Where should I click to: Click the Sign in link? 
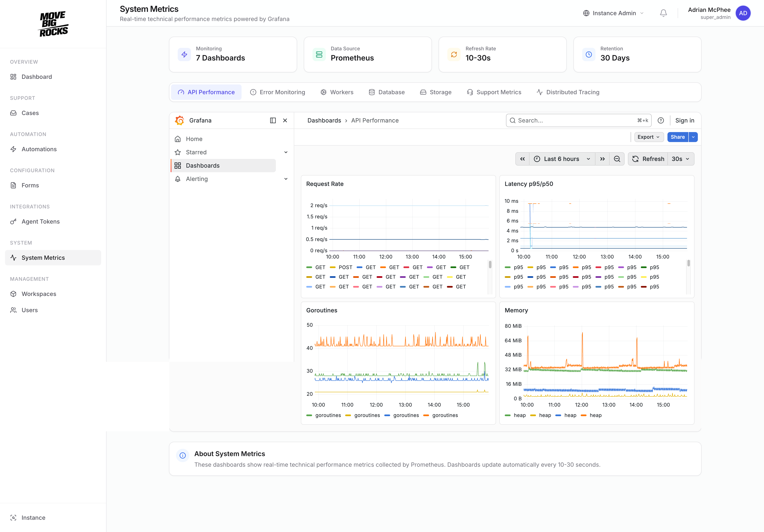tap(685, 120)
